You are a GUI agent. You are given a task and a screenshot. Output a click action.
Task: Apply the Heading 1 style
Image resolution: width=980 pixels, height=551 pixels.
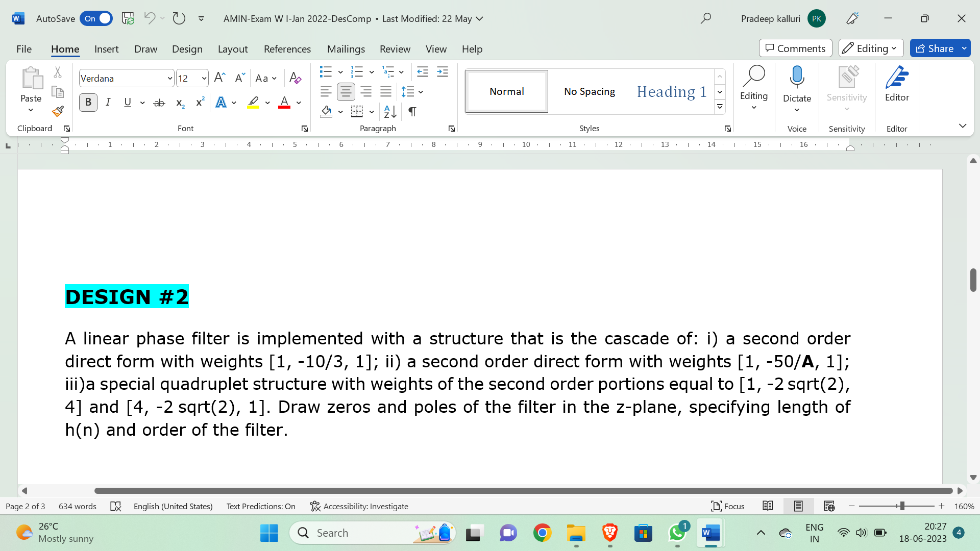point(672,91)
